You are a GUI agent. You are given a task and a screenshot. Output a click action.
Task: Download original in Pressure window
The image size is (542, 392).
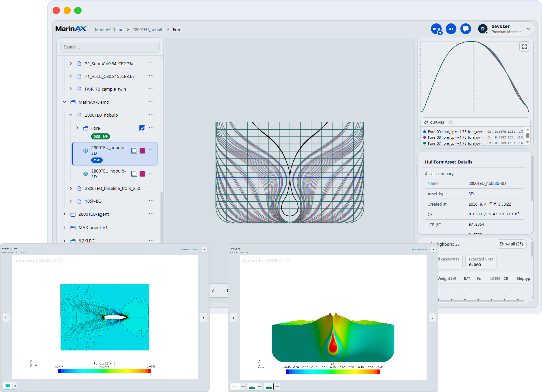[x=419, y=249]
